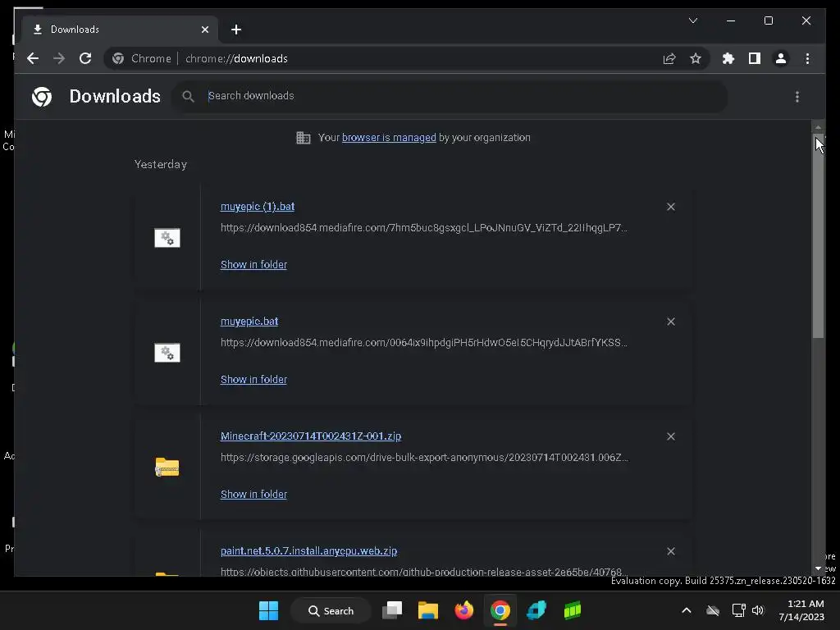Open the volume speaker tray icon
This screenshot has height=630, width=840.
758,610
